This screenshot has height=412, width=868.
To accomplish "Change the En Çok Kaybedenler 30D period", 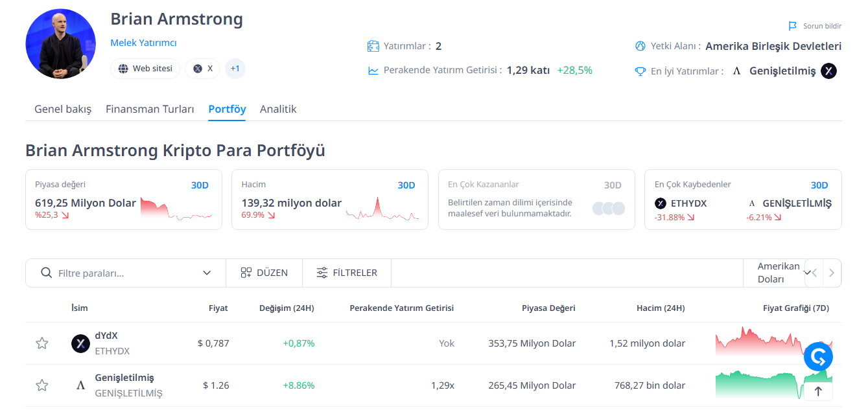I will [x=819, y=185].
